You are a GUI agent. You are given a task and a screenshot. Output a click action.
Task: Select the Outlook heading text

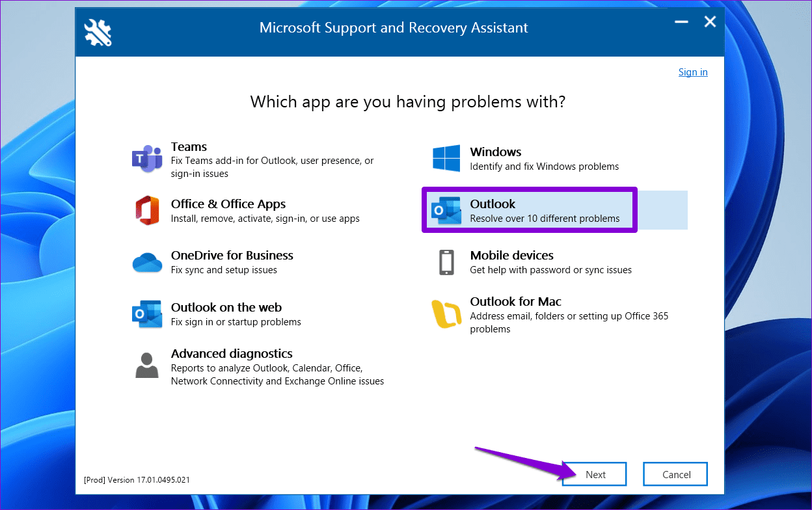pos(493,204)
